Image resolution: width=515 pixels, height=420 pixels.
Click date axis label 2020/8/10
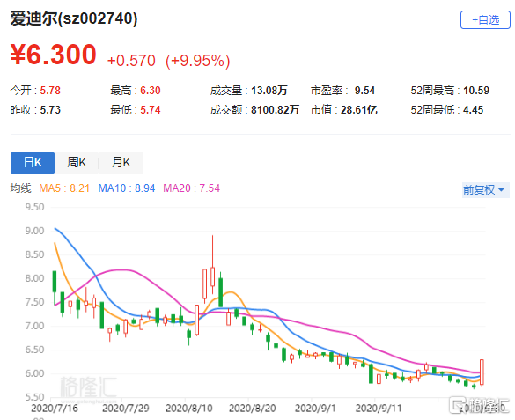[189, 409]
